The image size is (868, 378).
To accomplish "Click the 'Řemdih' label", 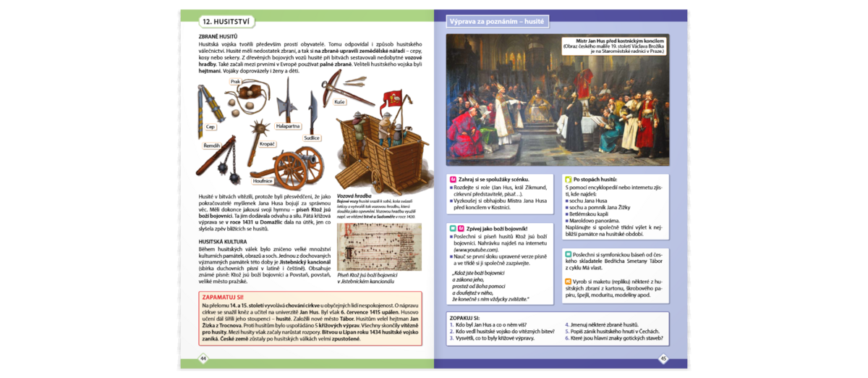I will tap(211, 146).
